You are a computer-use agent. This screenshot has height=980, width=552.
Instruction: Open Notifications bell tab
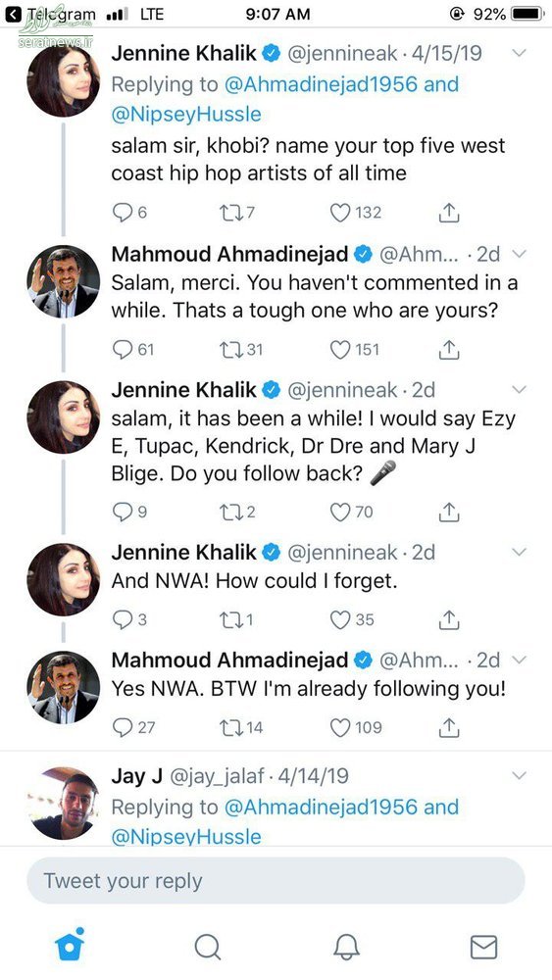[x=346, y=947]
